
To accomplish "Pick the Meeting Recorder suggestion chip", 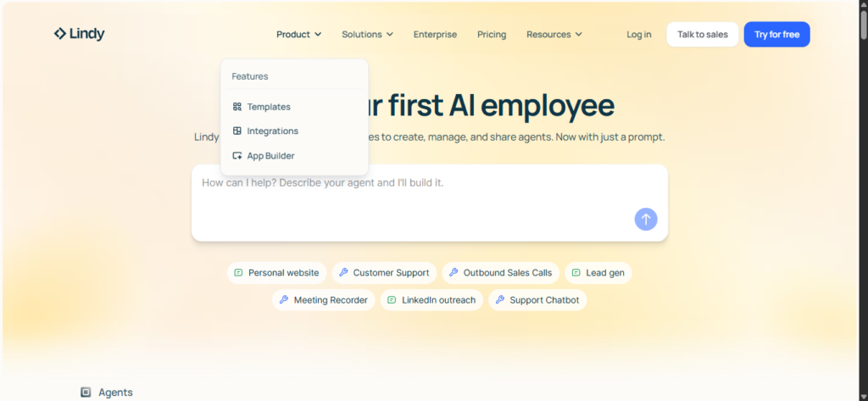I will [323, 299].
